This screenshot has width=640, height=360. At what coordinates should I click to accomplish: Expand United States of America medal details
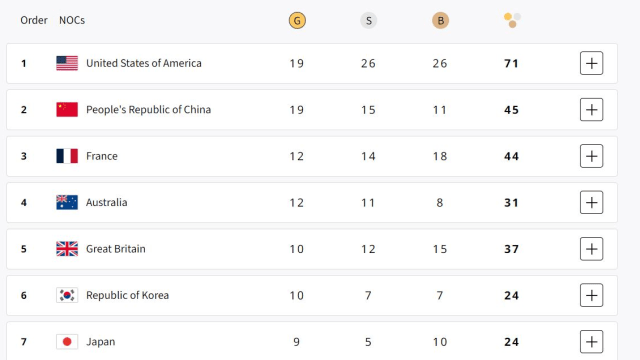click(591, 63)
